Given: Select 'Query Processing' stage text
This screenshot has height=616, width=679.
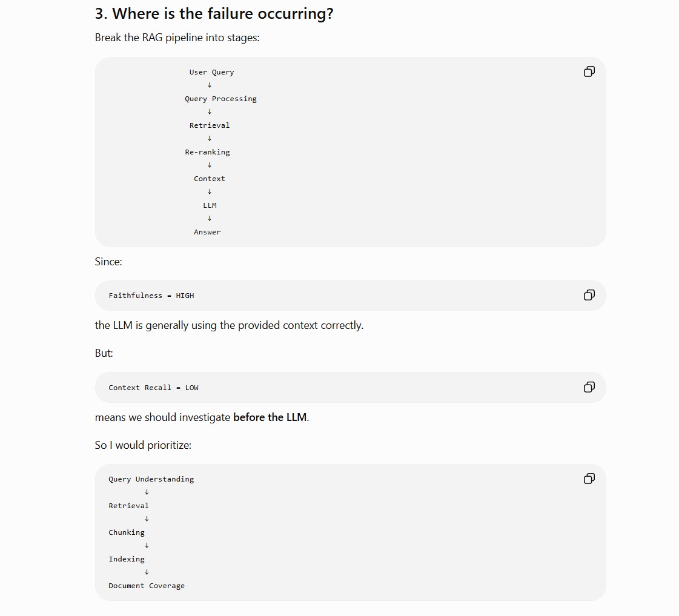Looking at the screenshot, I should (220, 99).
